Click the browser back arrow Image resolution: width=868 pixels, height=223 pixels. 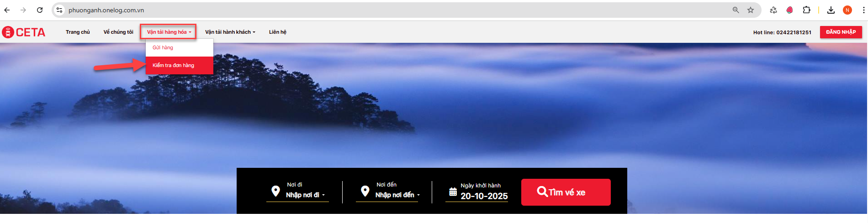tap(7, 10)
